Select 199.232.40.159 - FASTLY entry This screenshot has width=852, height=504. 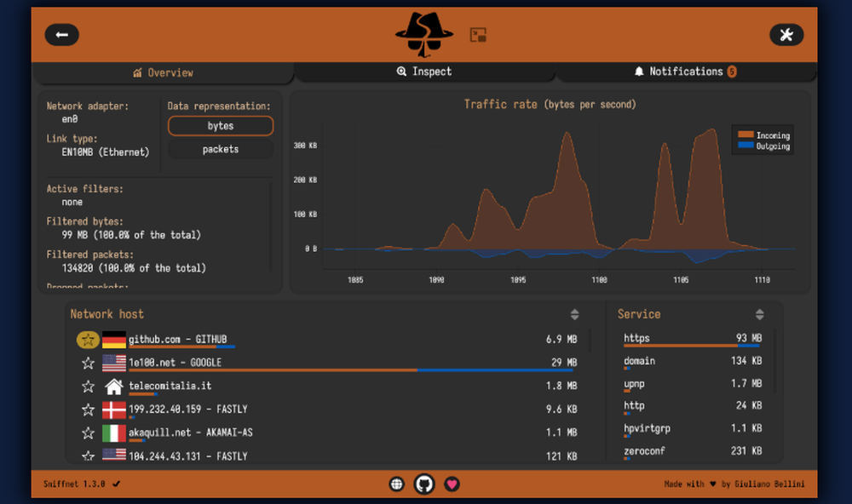[326, 409]
